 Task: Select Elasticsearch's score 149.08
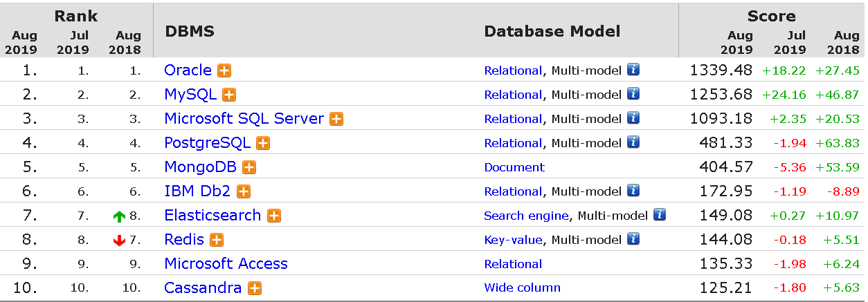727,216
